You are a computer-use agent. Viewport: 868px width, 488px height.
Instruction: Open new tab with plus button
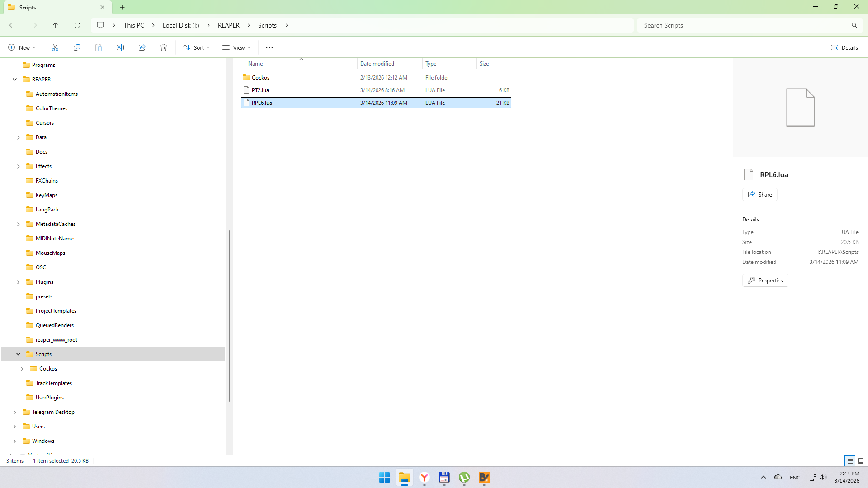[x=122, y=7]
